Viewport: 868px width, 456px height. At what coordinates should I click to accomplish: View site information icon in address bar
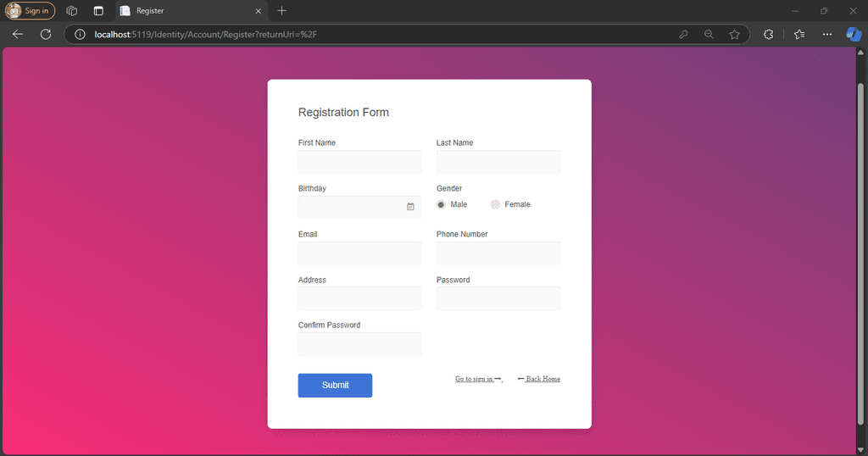point(81,34)
